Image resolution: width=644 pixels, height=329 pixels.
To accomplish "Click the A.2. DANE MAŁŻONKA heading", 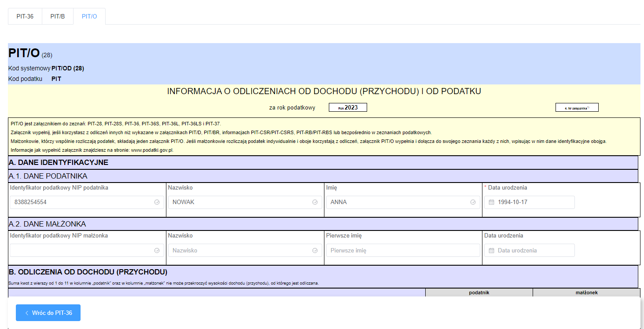I will [x=47, y=224].
